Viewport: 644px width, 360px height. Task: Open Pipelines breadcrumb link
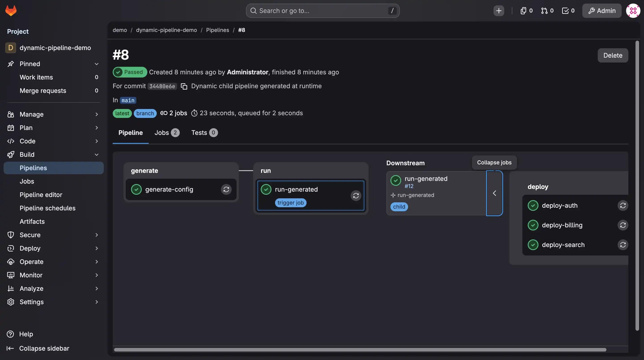[218, 30]
